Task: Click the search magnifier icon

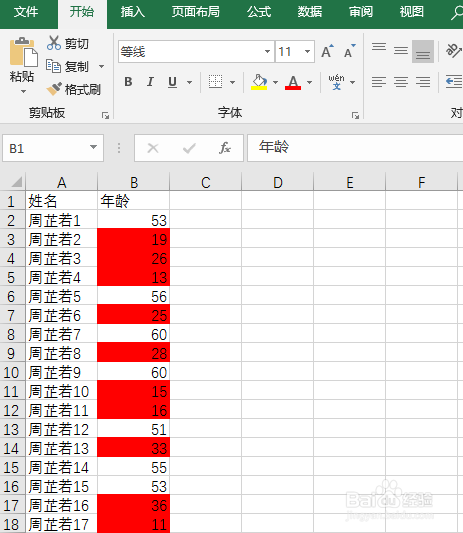Action: point(457,13)
